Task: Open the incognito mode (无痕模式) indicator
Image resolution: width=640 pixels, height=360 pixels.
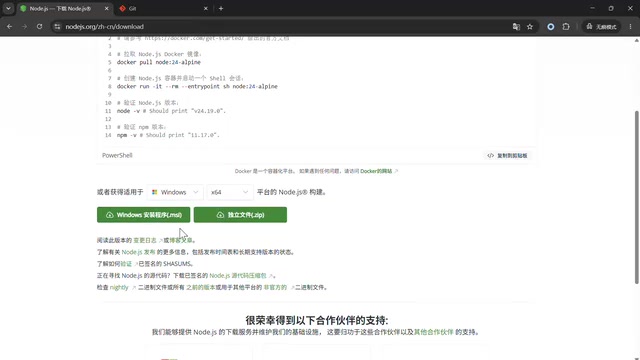Action: pos(601,27)
